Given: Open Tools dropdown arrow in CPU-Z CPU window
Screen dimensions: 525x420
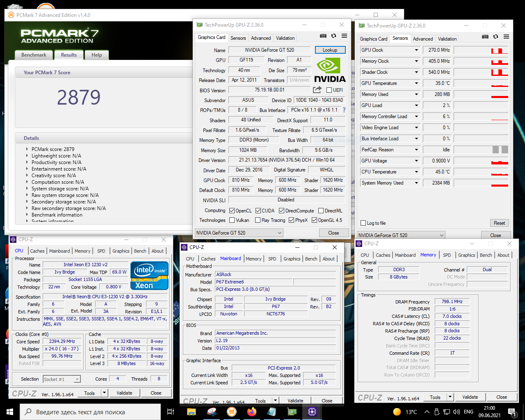Looking at the screenshot, I should pos(104,393).
